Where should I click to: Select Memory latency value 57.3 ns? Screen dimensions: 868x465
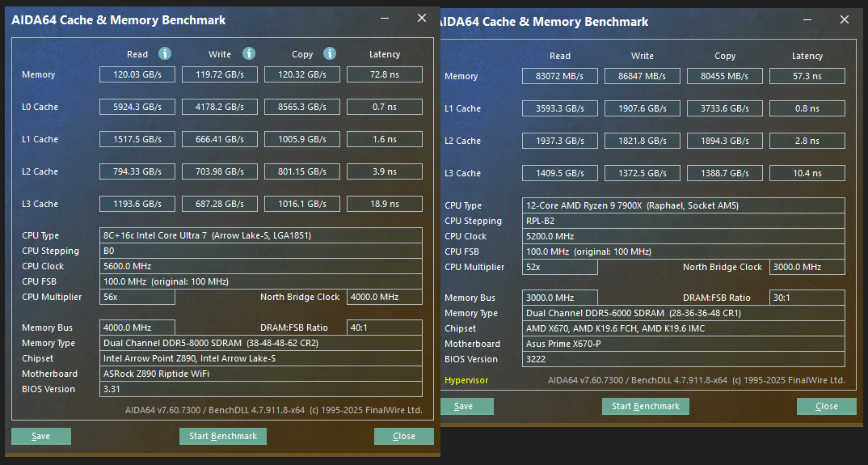tap(807, 76)
